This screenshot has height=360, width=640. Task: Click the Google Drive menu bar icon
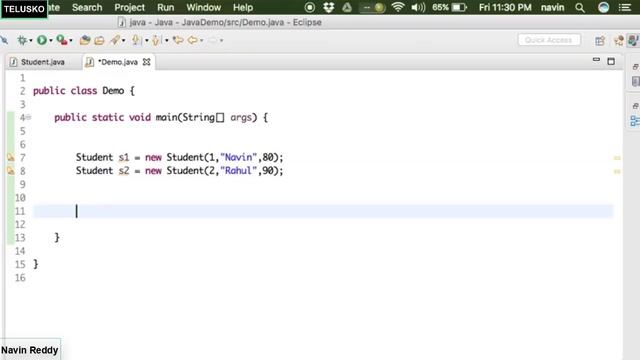tap(347, 7)
